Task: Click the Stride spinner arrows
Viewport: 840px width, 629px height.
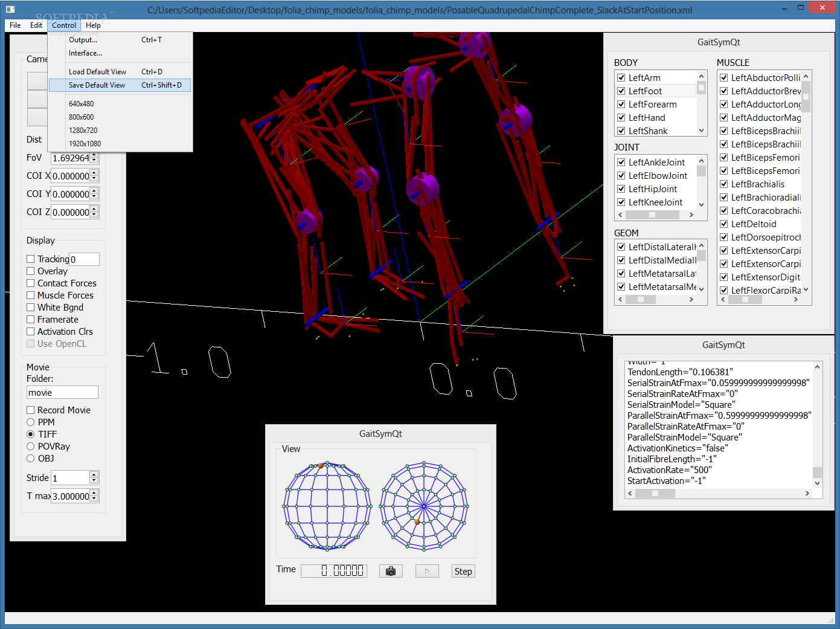Action: (94, 478)
